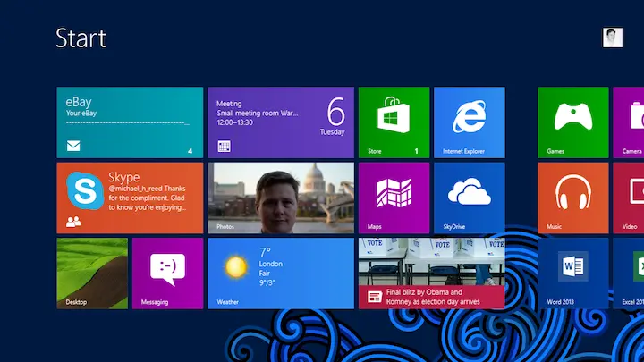Open the Messaging tile
The width and height of the screenshot is (644, 362).
tap(167, 273)
